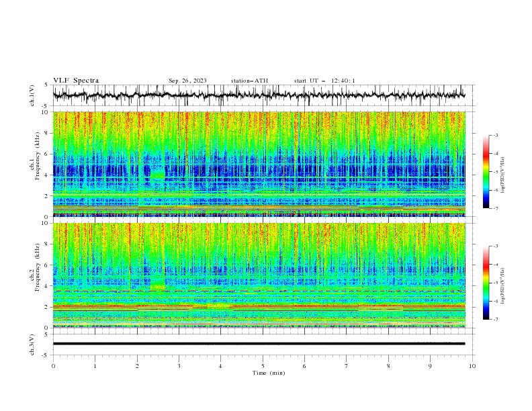
Task: Click the "ch.1(V)" axis label
Action: [32, 95]
